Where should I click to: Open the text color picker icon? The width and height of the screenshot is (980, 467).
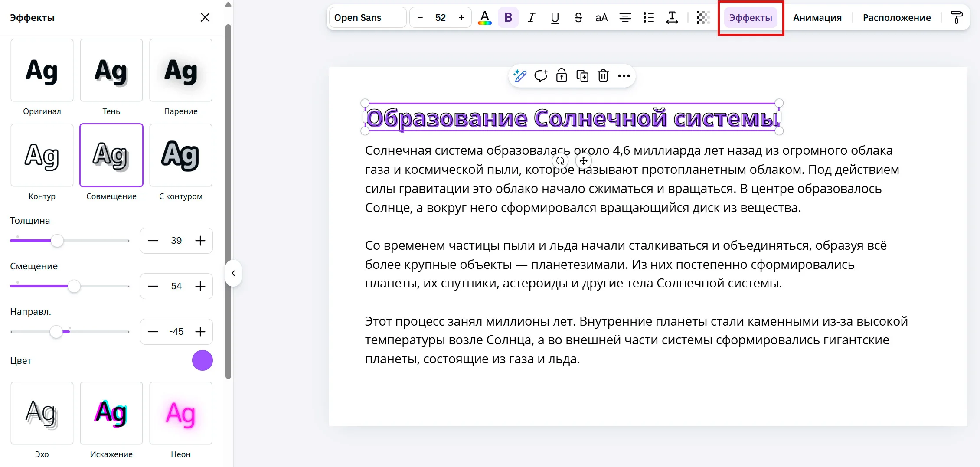click(x=484, y=18)
